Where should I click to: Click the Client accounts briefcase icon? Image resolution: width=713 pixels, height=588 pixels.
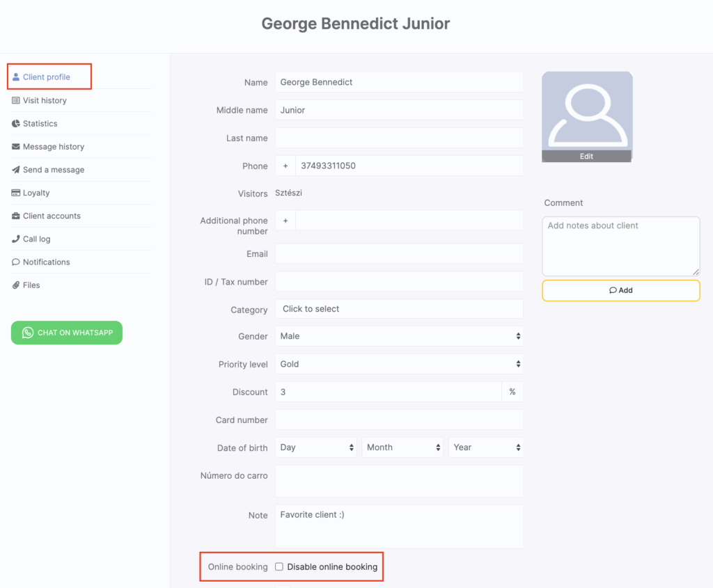coord(16,216)
